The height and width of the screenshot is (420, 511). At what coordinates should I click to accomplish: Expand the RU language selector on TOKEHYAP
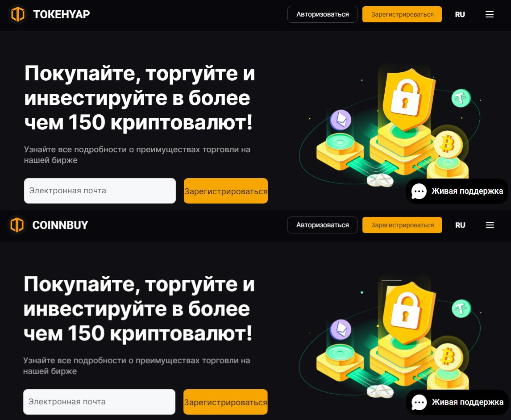(460, 14)
